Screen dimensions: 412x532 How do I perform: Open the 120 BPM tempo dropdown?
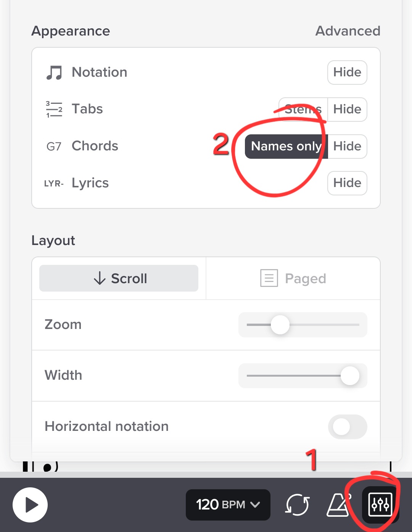point(228,505)
